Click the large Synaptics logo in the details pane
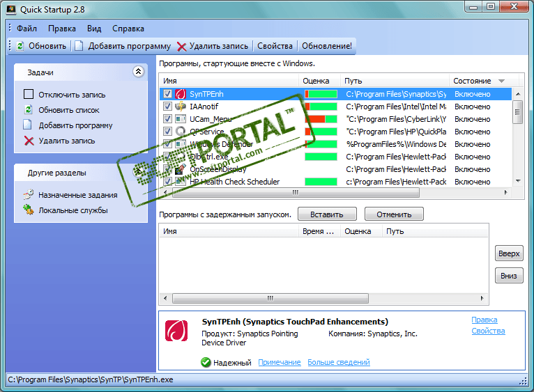 pyautogui.click(x=176, y=331)
